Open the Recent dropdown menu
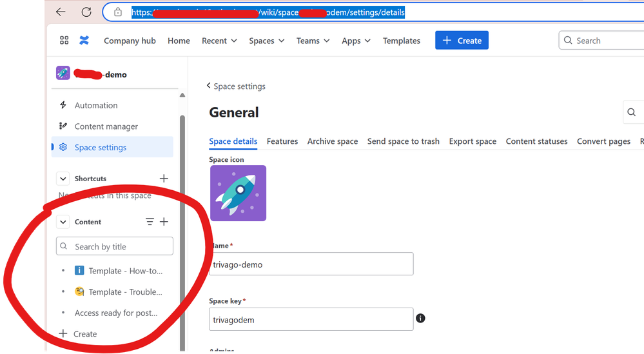This screenshot has height=354, width=644. pos(219,41)
